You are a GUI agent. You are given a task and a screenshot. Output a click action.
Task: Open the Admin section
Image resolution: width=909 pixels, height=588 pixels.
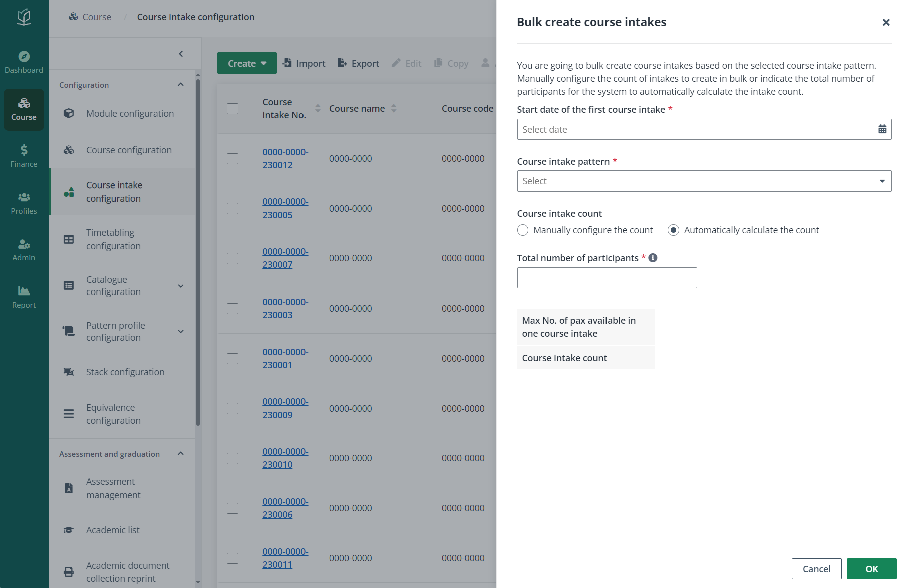(24, 250)
